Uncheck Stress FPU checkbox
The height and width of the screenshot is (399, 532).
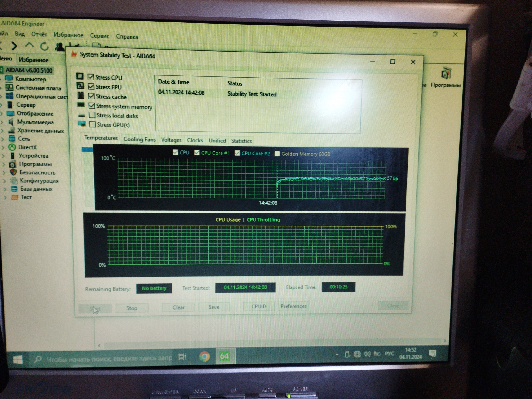[x=91, y=86]
